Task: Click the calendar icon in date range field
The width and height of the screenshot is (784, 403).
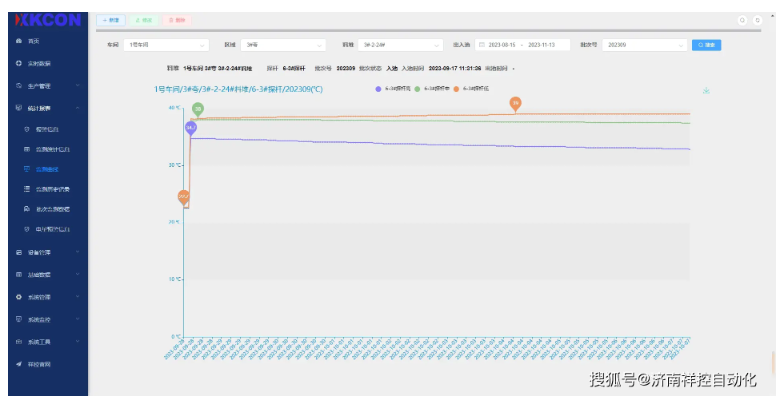Action: pyautogui.click(x=481, y=45)
